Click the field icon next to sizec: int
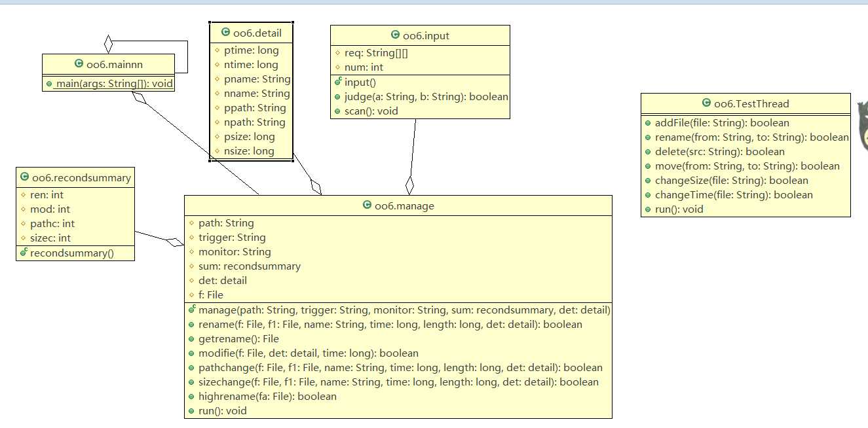This screenshot has height=428, width=868. (x=24, y=238)
